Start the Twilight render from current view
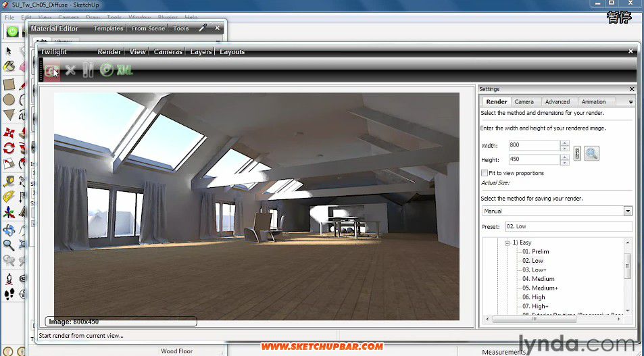Image resolution: width=644 pixels, height=356 pixels. pyautogui.click(x=52, y=71)
